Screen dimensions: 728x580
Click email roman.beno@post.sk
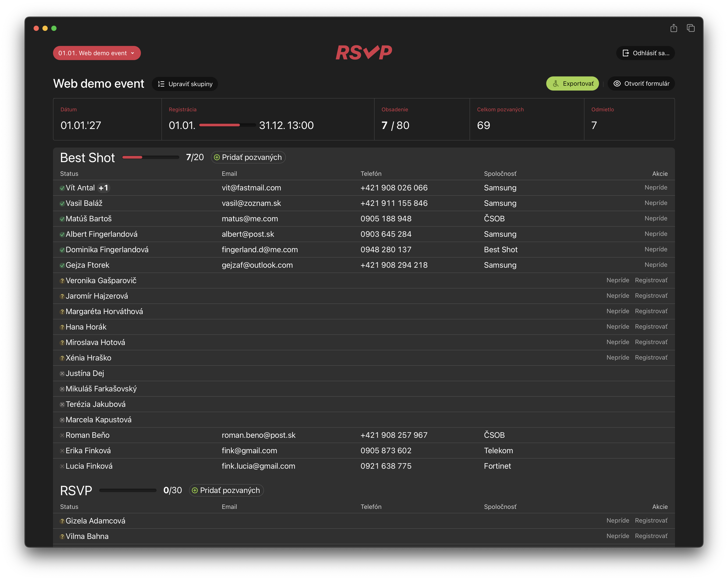click(258, 435)
